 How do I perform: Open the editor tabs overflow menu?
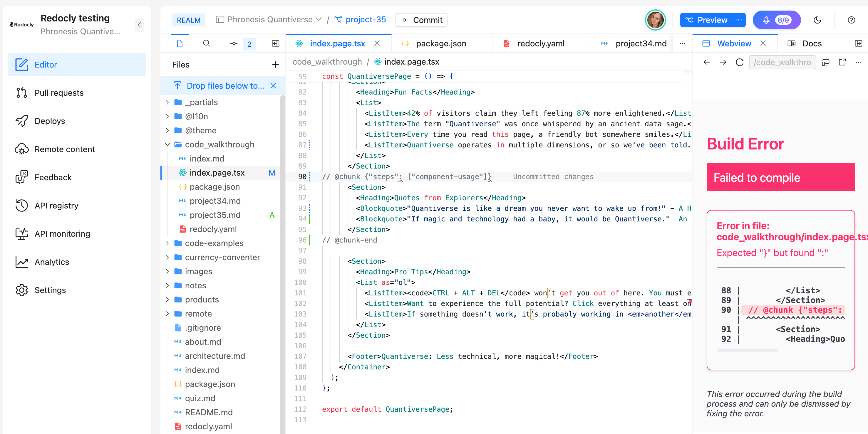pyautogui.click(x=682, y=43)
